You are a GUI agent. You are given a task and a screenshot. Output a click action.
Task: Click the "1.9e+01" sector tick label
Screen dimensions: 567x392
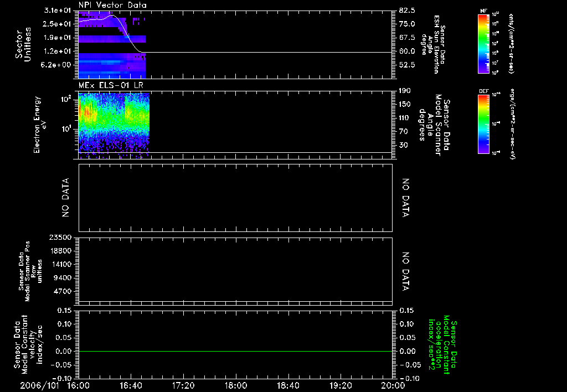click(x=57, y=38)
